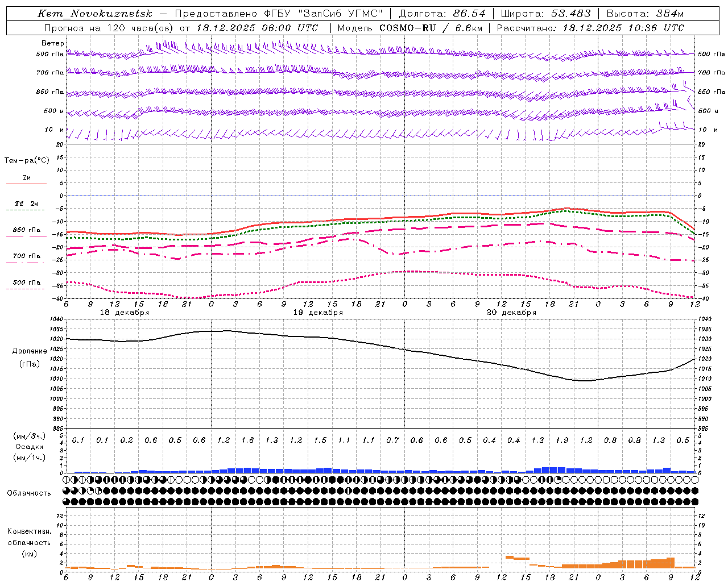Click the 0.7 precipitation total value
The image size is (728, 582).
click(393, 440)
